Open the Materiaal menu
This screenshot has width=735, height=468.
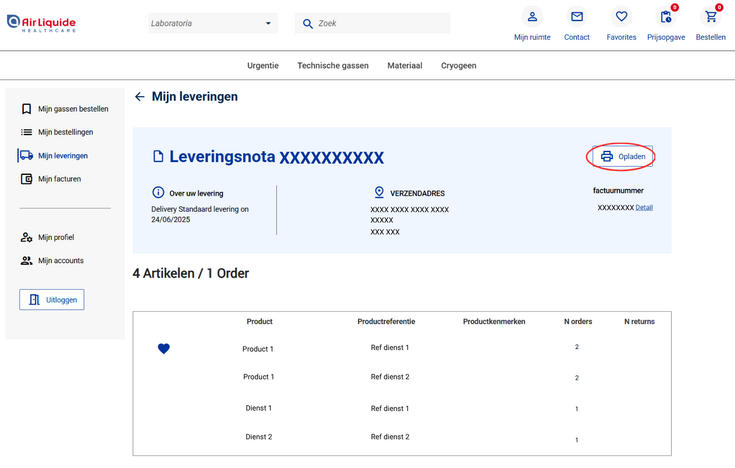coord(405,66)
